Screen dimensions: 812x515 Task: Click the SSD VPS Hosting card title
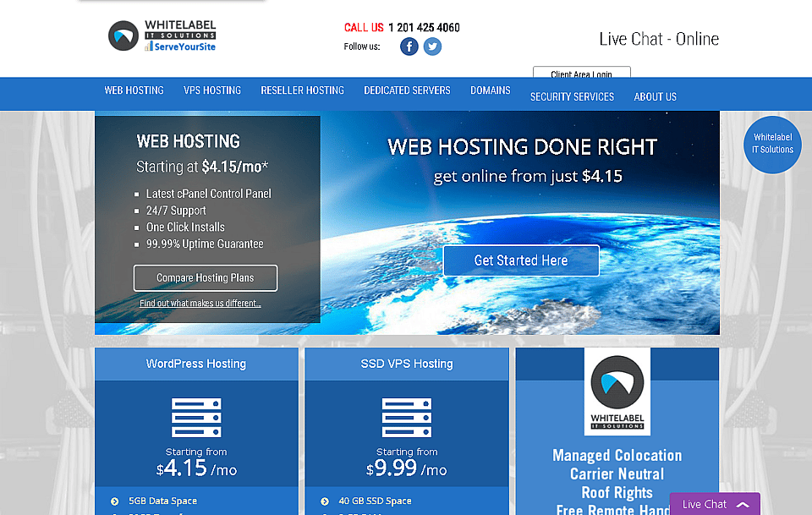(407, 364)
